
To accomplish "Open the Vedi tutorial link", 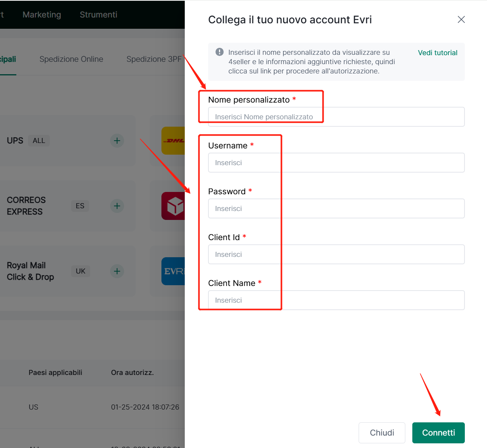I will [438, 53].
